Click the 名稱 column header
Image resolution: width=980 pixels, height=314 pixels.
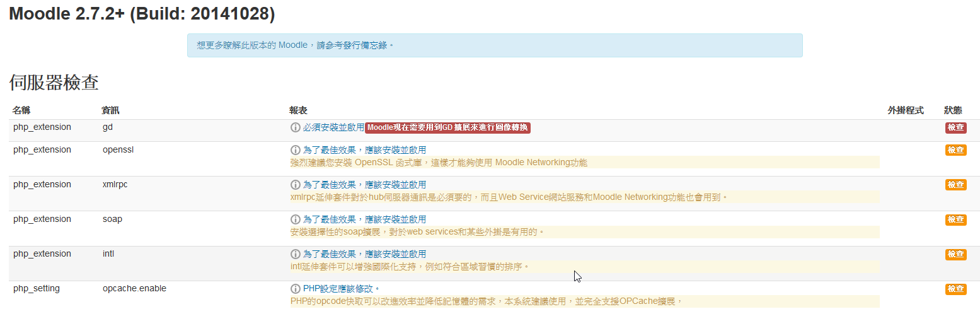click(21, 110)
